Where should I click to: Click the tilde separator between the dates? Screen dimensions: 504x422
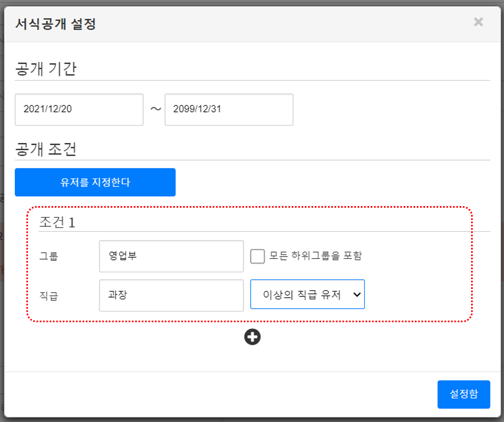pyautogui.click(x=156, y=109)
